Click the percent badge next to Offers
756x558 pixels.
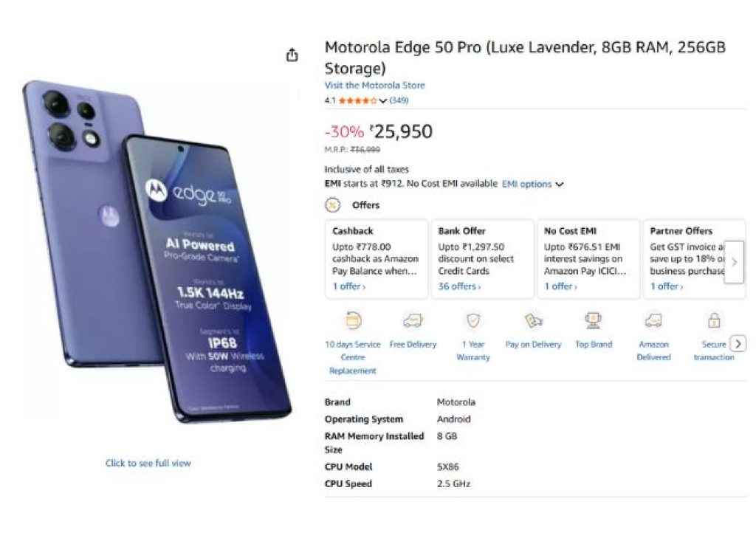(332, 205)
